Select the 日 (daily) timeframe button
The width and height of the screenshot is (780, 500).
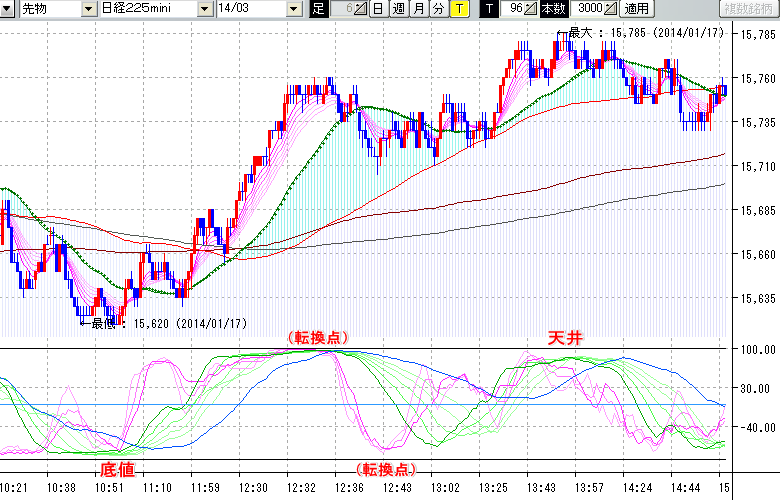[x=377, y=9]
